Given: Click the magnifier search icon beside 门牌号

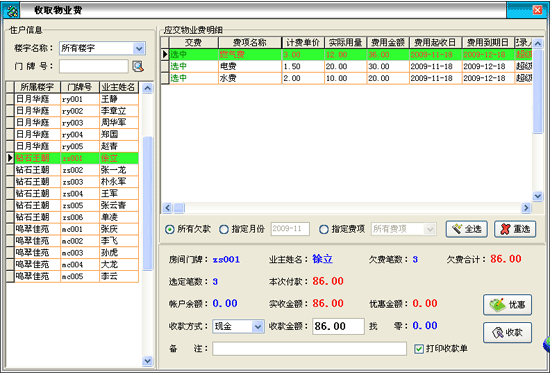Looking at the screenshot, I should pyautogui.click(x=138, y=66).
